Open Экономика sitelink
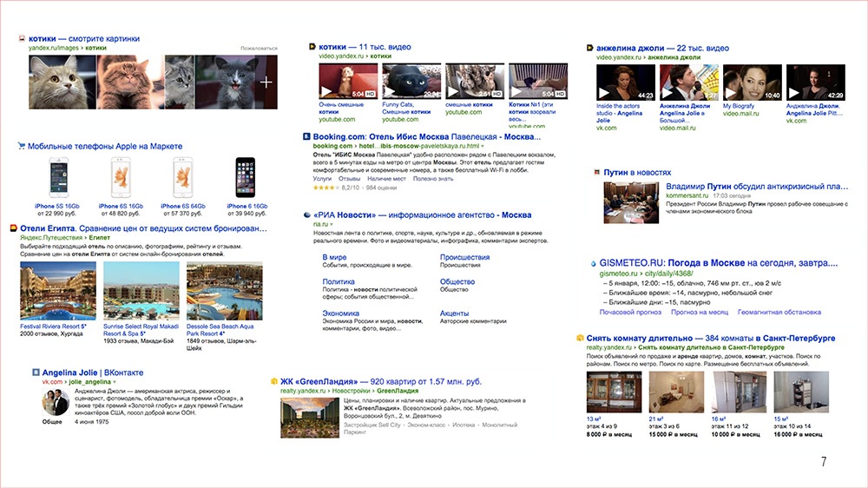The height and width of the screenshot is (488, 868). (x=340, y=313)
